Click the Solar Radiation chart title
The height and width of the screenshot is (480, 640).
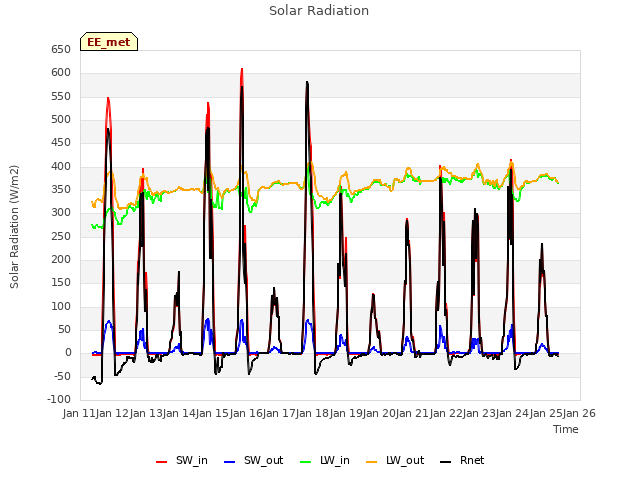(x=319, y=11)
